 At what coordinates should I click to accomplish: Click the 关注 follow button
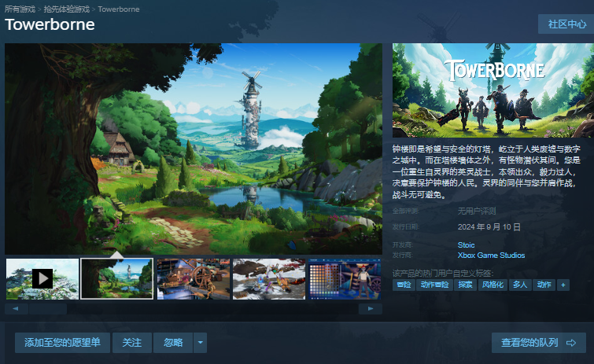tap(132, 343)
